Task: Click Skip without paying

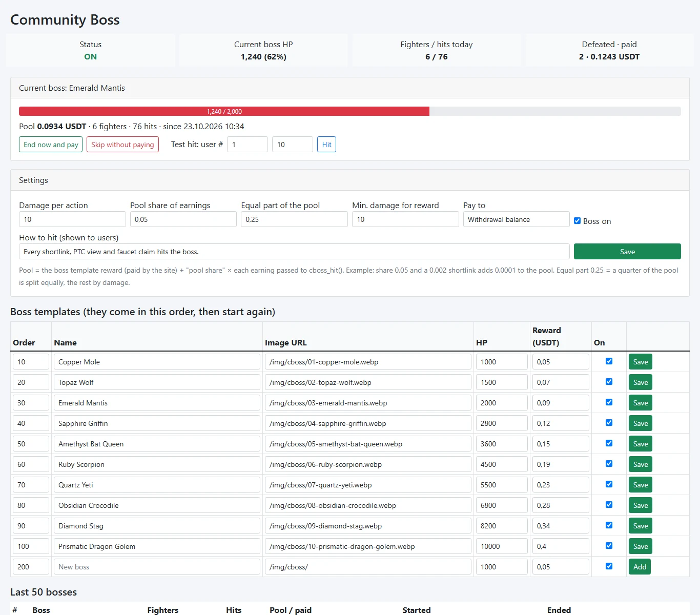Action: 122,145
